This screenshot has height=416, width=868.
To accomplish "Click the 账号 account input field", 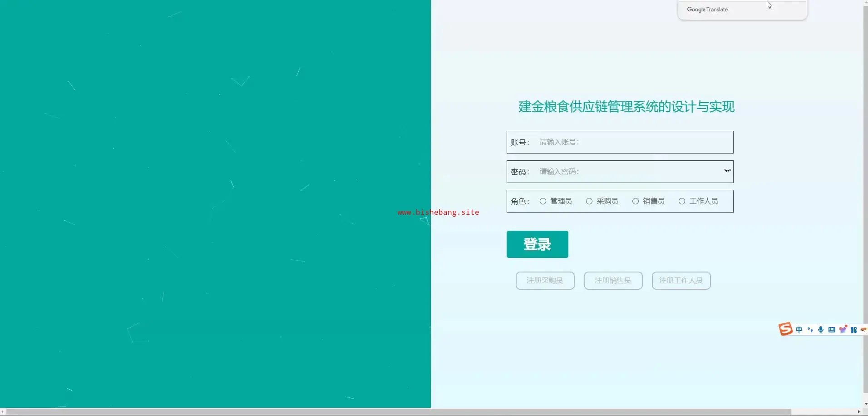I will (620, 142).
